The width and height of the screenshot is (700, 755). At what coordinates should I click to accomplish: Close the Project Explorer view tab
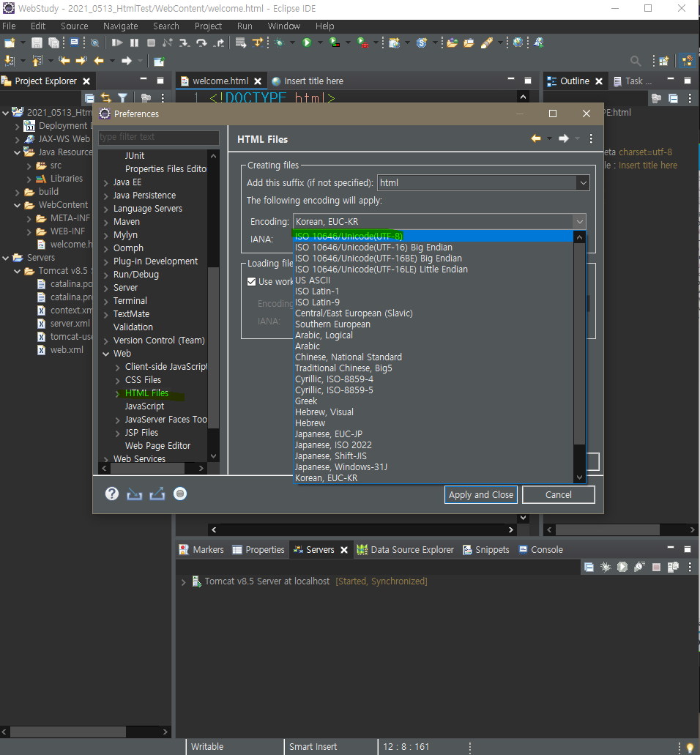pyautogui.click(x=86, y=81)
